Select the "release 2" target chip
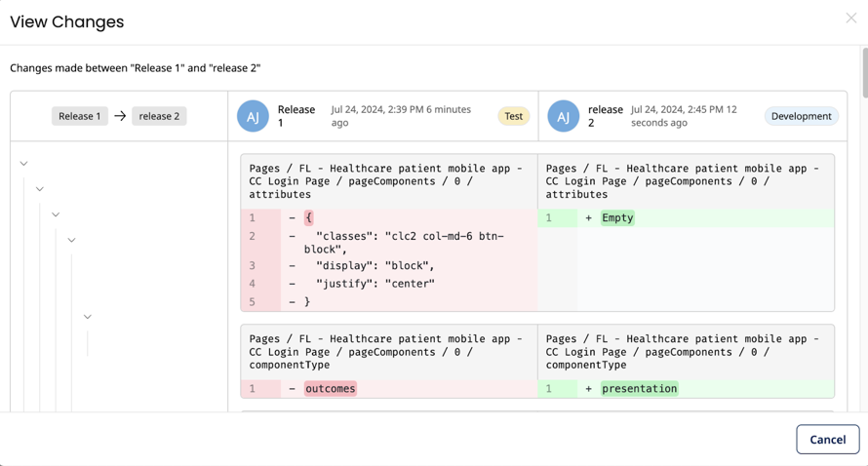The width and height of the screenshot is (868, 466). point(159,116)
